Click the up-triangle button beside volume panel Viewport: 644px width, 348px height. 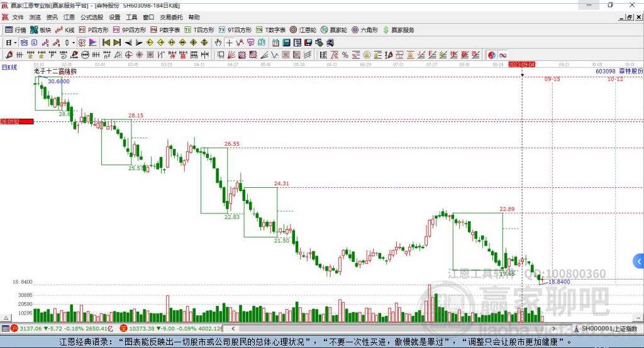pos(6,318)
